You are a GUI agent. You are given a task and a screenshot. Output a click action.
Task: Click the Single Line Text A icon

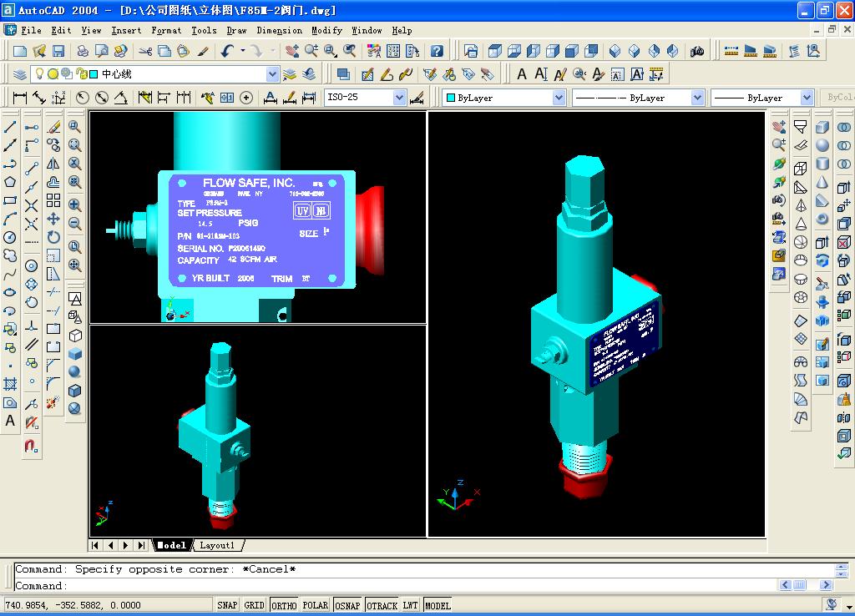coord(541,74)
